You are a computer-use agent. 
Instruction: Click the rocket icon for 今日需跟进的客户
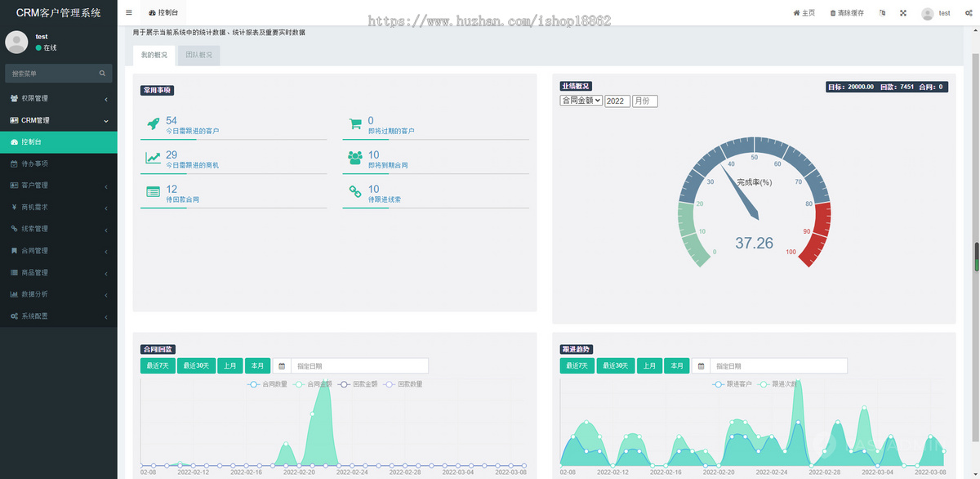coord(153,124)
